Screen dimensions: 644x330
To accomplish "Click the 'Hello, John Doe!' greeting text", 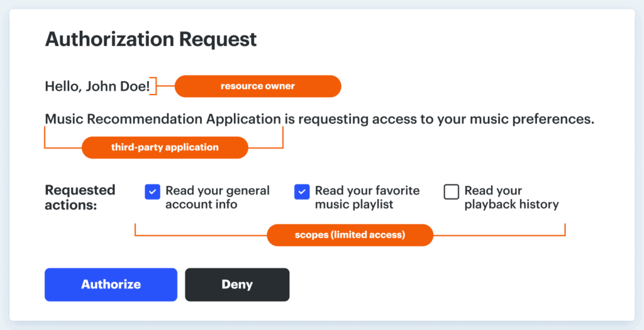I will coord(97,86).
